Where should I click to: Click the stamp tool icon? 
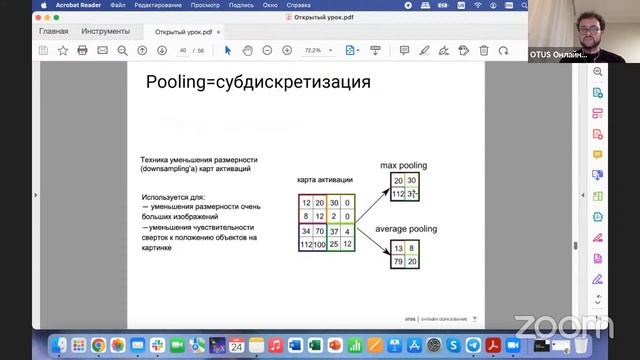pyautogui.click(x=464, y=51)
